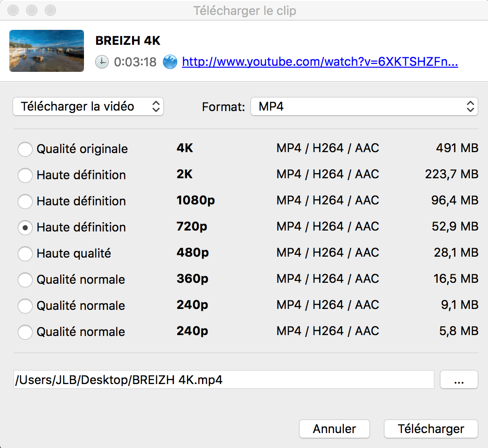The height and width of the screenshot is (448, 488).
Task: Click the BREIZH 4K video thumbnail
Action: point(47,51)
